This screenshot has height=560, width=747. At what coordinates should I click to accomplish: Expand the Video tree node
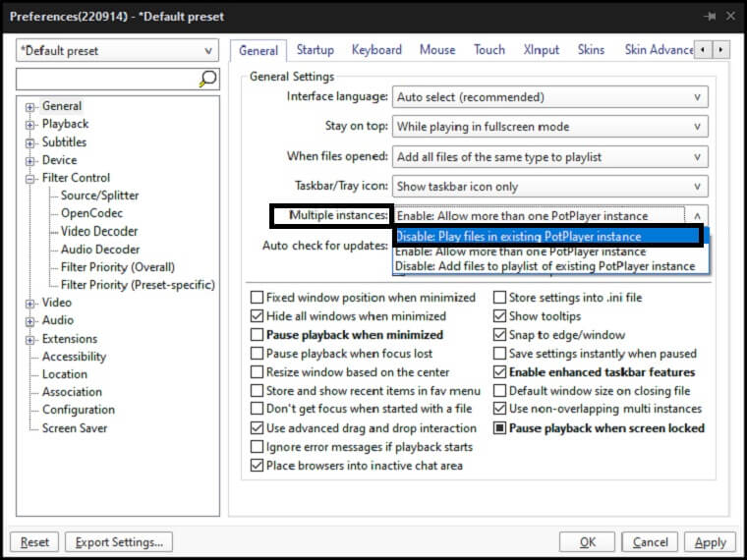tap(29, 304)
